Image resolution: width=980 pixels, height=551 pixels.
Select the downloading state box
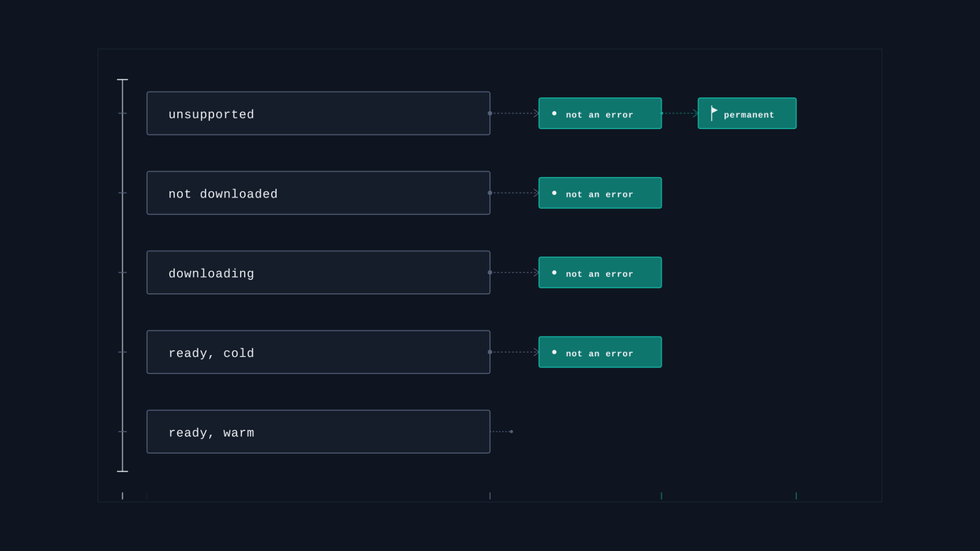(x=318, y=273)
